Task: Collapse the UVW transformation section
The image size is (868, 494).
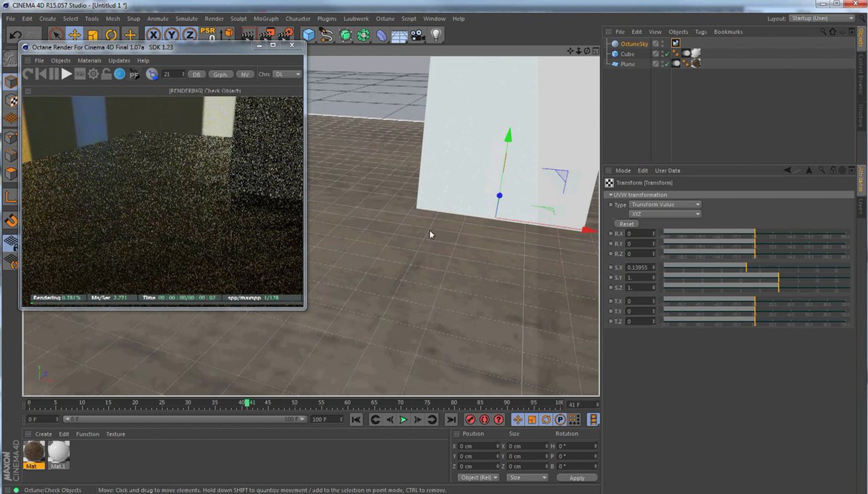Action: (x=611, y=195)
